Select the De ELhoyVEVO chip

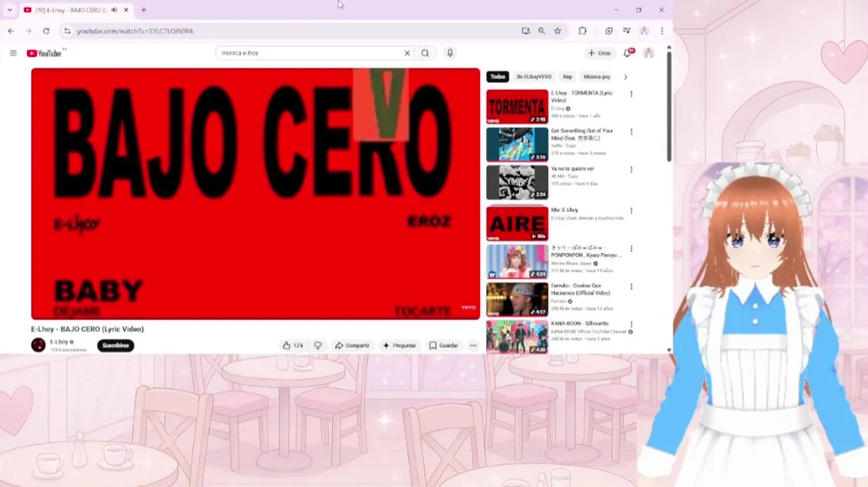coord(533,77)
